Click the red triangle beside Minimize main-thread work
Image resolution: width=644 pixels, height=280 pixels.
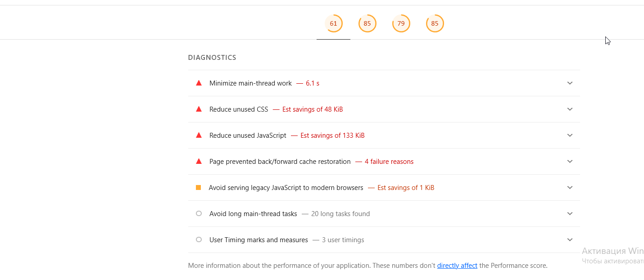pyautogui.click(x=199, y=83)
